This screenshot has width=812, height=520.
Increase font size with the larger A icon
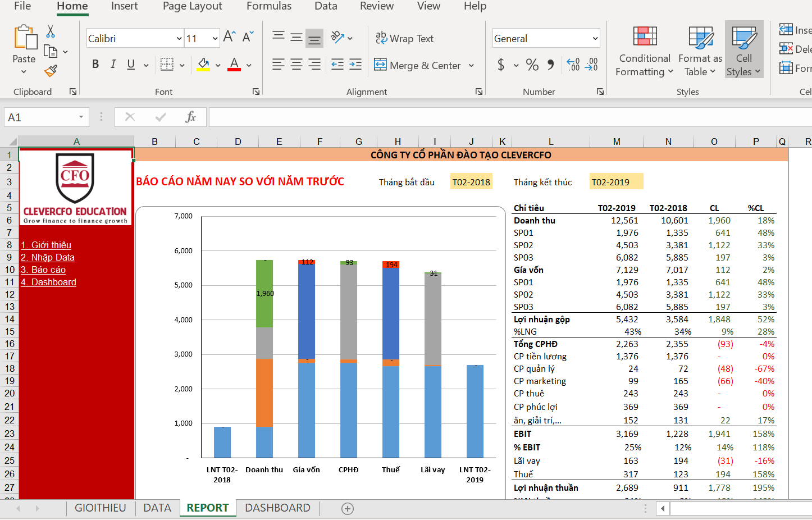tap(229, 37)
